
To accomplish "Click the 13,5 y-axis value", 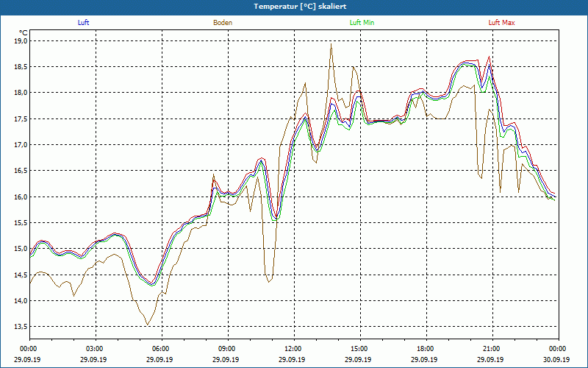I will coord(21,327).
